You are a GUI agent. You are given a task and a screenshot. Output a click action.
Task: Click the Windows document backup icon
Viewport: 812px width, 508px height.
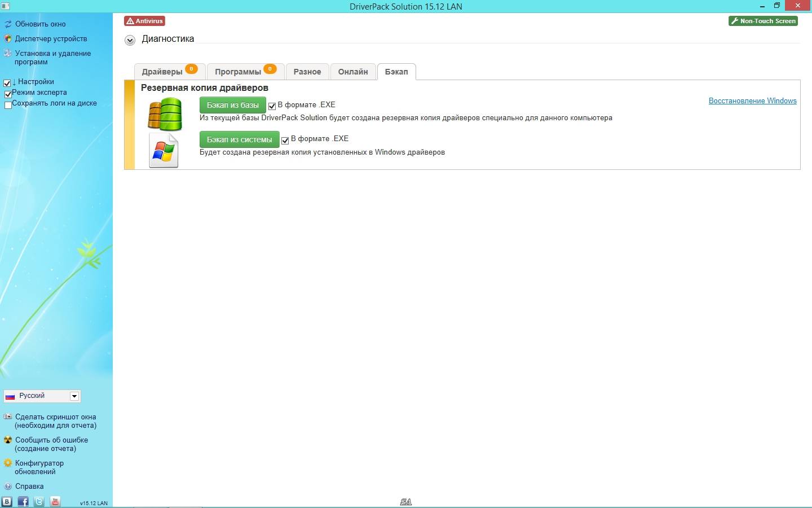164,150
